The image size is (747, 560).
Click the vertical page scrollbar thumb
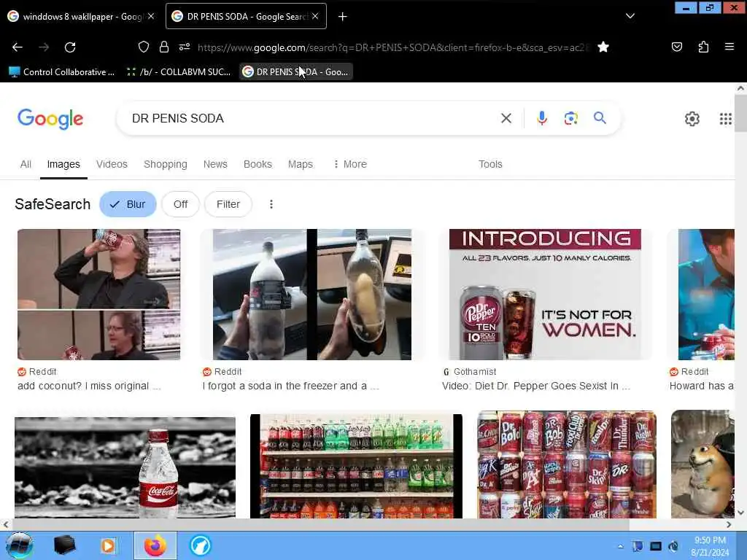tap(741, 113)
